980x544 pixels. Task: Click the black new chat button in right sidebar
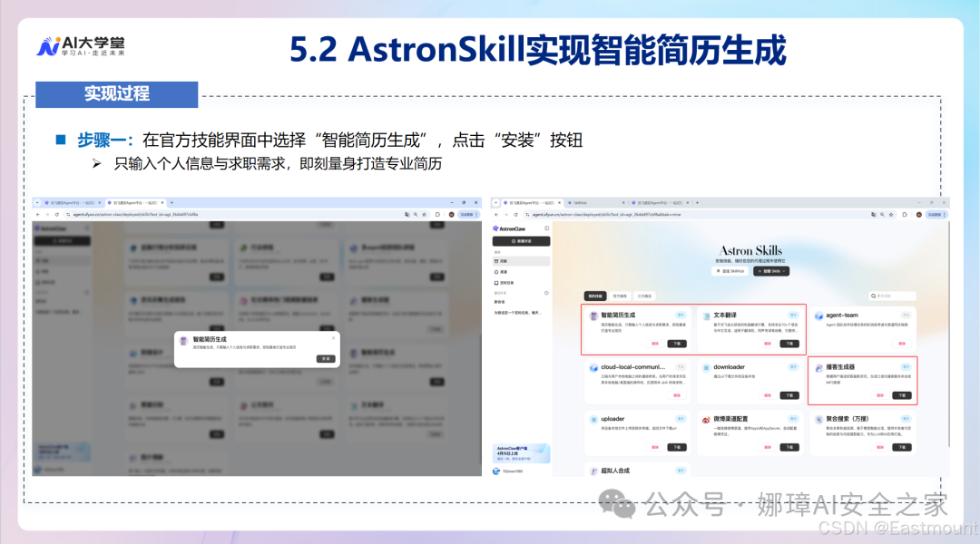coord(521,241)
